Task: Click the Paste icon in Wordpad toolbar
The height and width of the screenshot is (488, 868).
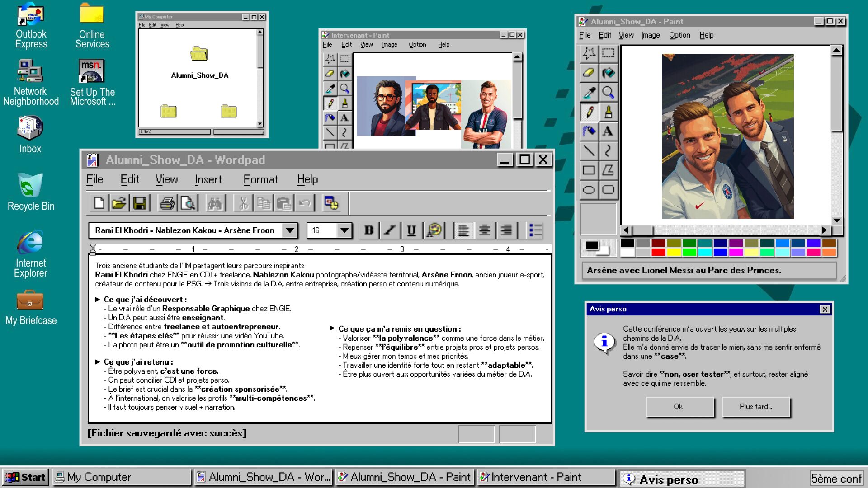Action: click(284, 203)
